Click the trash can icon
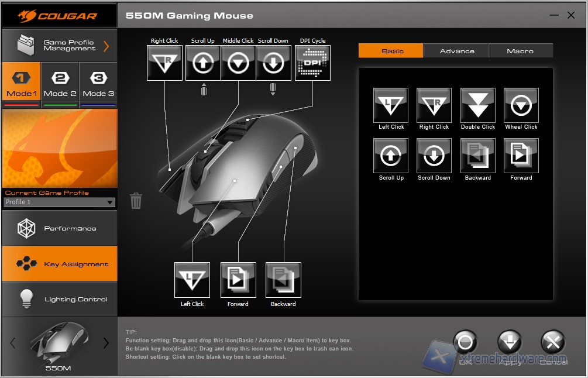The width and height of the screenshot is (588, 378). tap(136, 201)
